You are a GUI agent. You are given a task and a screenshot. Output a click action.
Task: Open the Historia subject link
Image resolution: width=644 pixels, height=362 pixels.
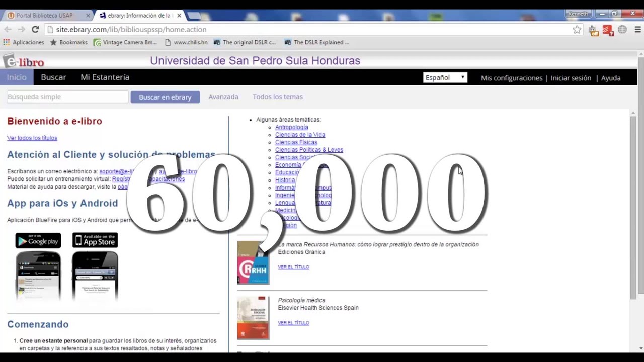tap(285, 180)
